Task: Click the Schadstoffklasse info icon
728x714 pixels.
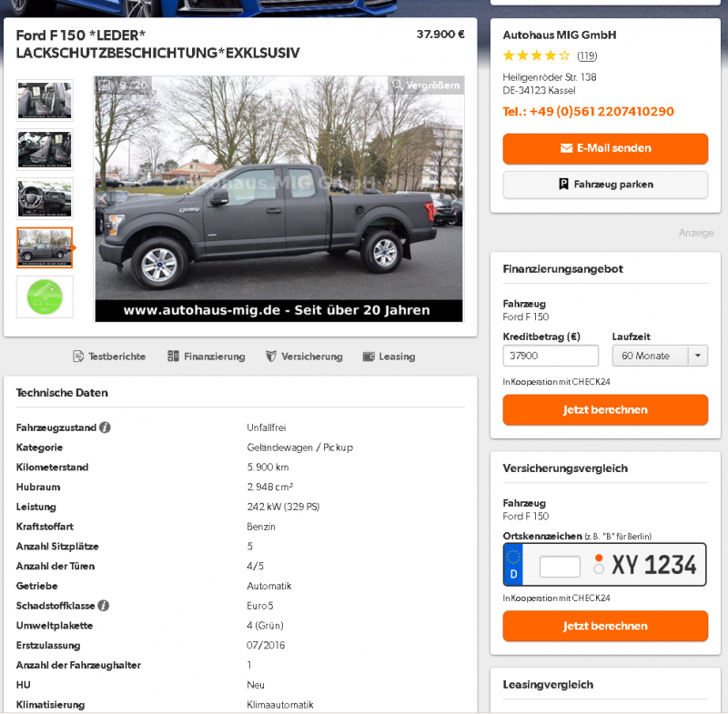Action: click(104, 606)
